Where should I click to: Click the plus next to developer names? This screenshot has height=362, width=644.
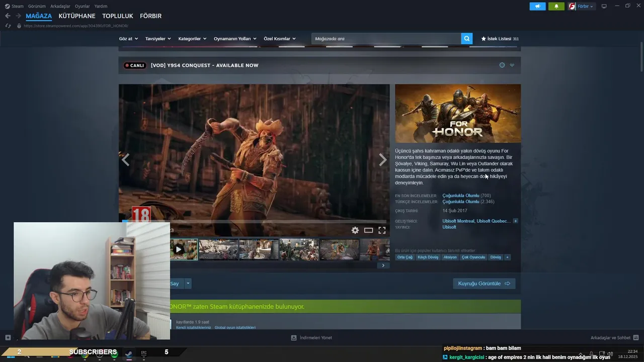(515, 221)
